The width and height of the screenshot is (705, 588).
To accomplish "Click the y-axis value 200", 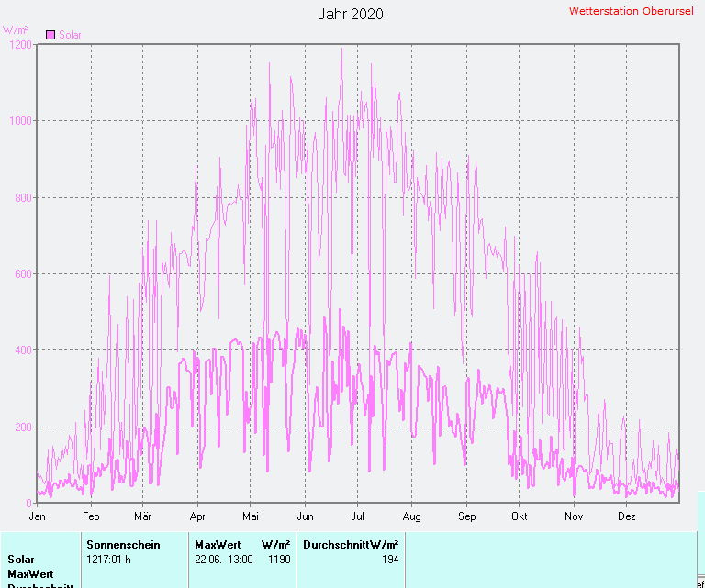I will pyautogui.click(x=23, y=427).
